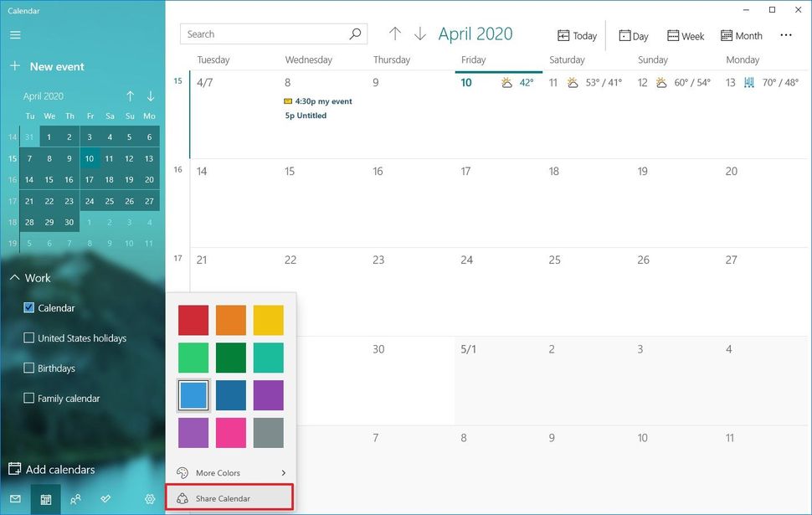Select the Calendar icon in bottom navigation
The height and width of the screenshot is (515, 812).
point(45,499)
